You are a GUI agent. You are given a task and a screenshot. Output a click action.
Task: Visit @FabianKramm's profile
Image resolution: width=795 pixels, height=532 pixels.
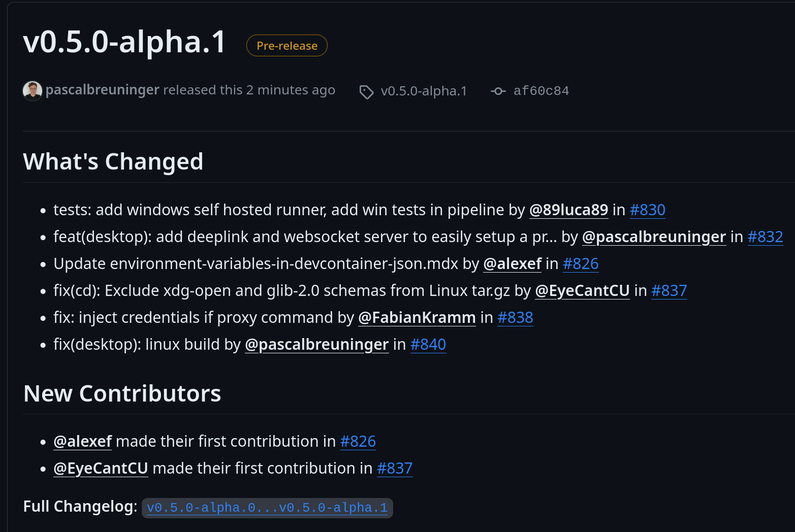point(417,318)
